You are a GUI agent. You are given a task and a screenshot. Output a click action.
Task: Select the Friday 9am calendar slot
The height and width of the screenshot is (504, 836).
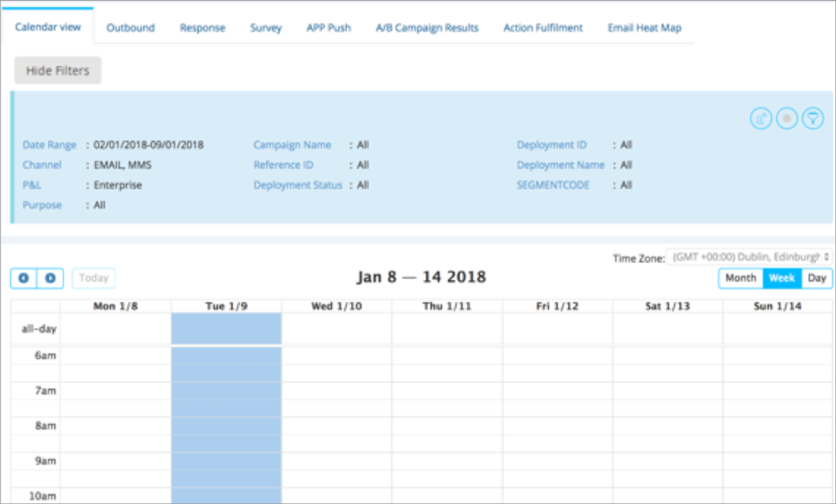557,461
